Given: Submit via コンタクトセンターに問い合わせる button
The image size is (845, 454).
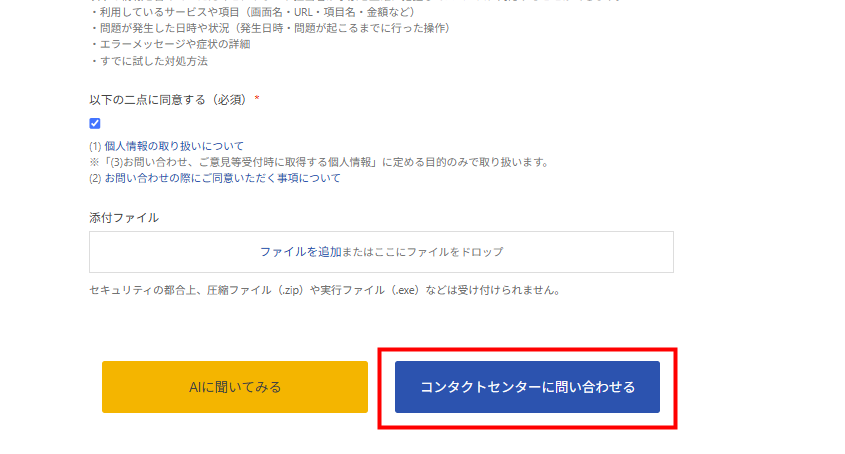Looking at the screenshot, I should (x=527, y=387).
